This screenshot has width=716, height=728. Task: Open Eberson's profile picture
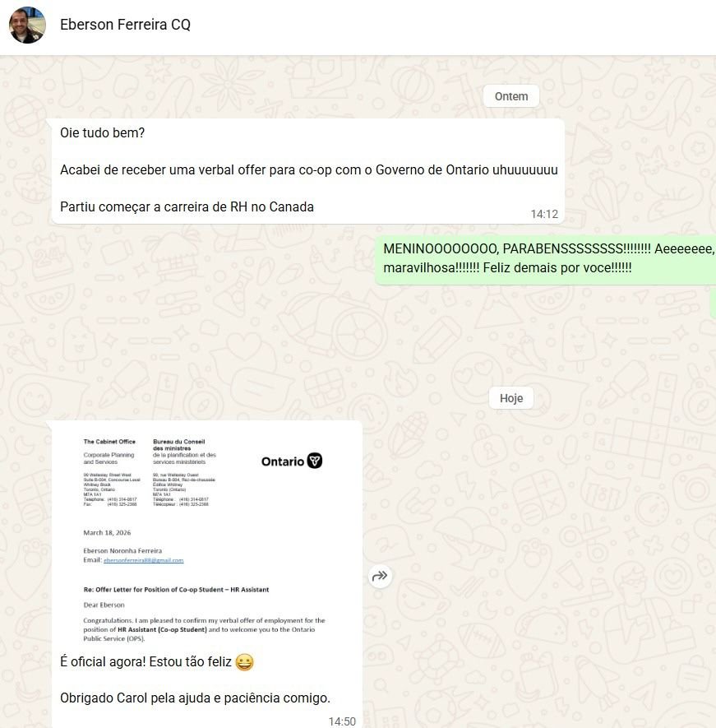tap(27, 25)
